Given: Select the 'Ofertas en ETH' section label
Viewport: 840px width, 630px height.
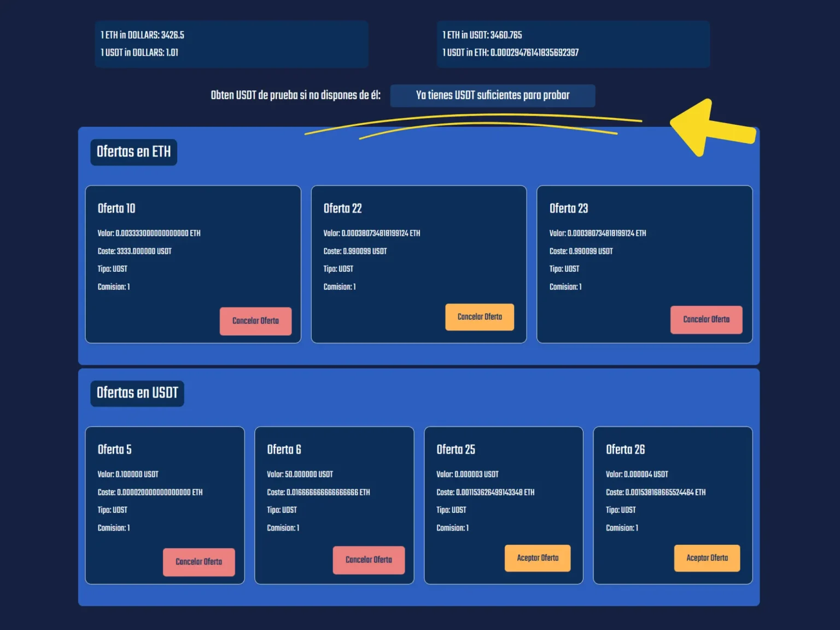Looking at the screenshot, I should tap(133, 151).
